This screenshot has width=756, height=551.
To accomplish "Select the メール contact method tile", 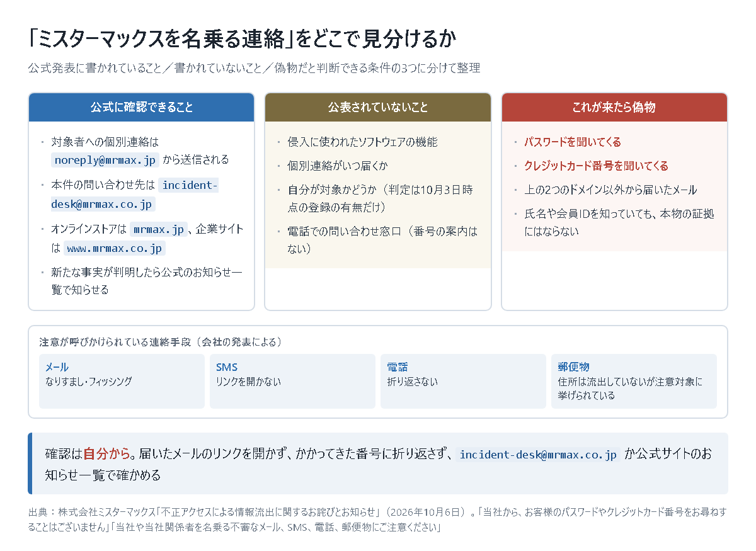I will pyautogui.click(x=122, y=381).
